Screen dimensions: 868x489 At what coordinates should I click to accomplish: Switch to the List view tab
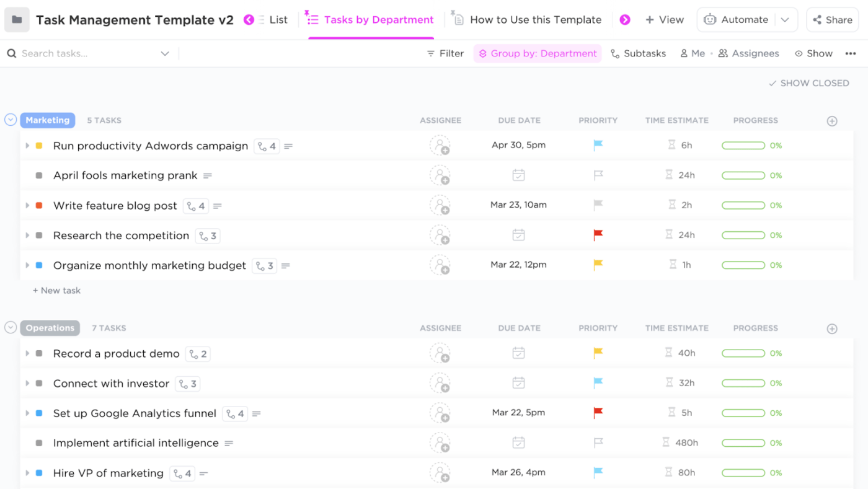(x=278, y=20)
